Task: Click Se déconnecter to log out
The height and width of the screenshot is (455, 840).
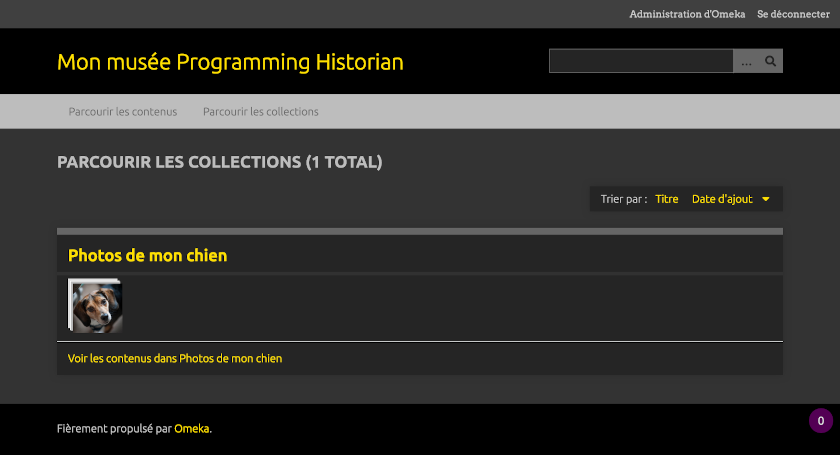Action: 793,14
